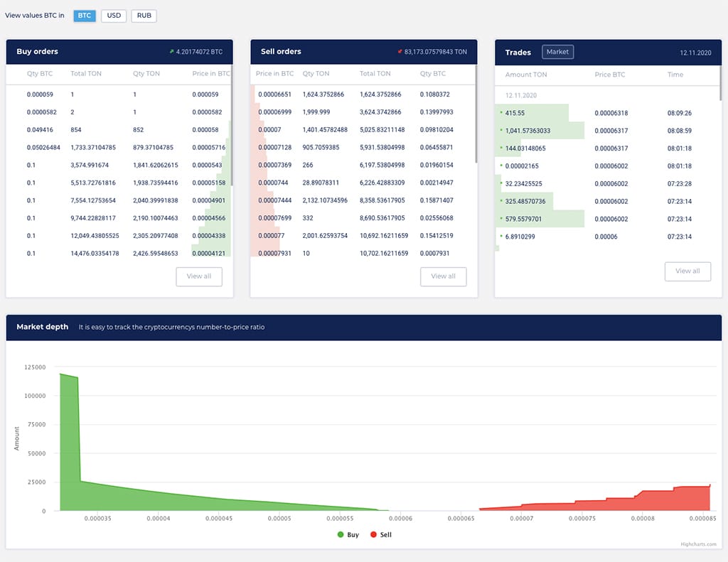Select buy order priced 0.00005158
Image resolution: width=728 pixels, height=562 pixels.
point(119,183)
